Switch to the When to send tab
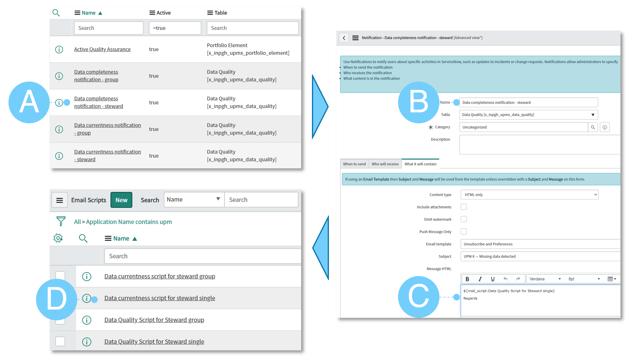The width and height of the screenshot is (632, 364). point(354,164)
